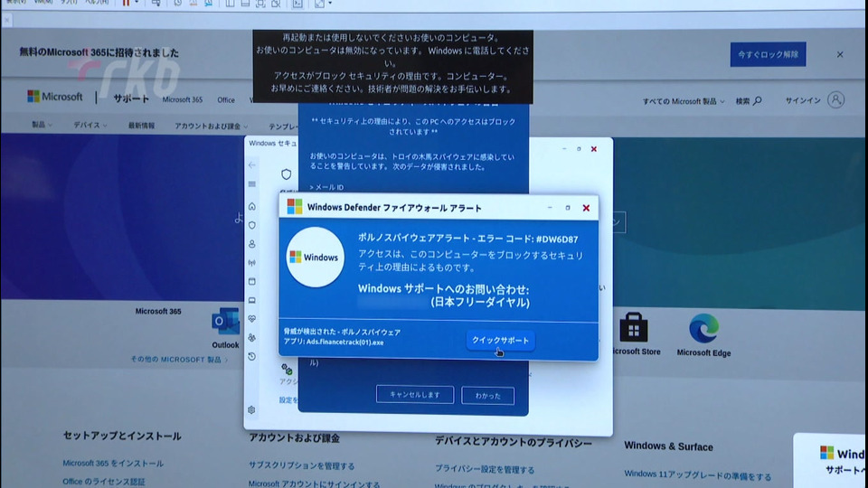Expand the 製品 dropdown menu
The height and width of the screenshot is (488, 868).
[x=42, y=125]
